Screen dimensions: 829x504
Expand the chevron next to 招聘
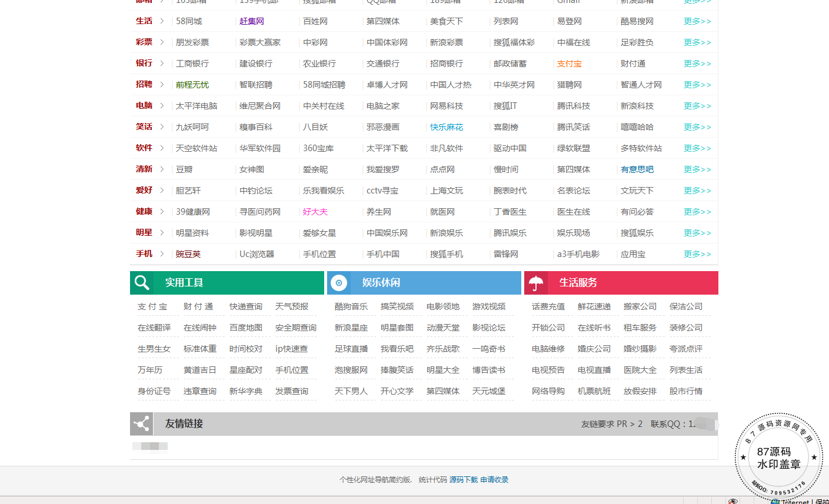coord(162,85)
